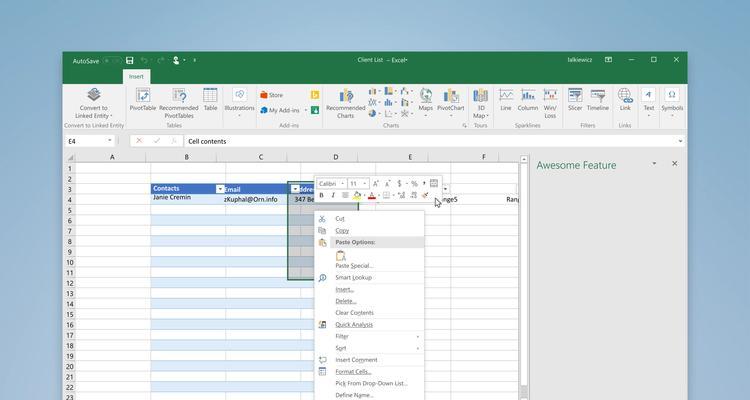Expand the My Add-ins dropdown arrow
This screenshot has height=400, width=750.
306,111
